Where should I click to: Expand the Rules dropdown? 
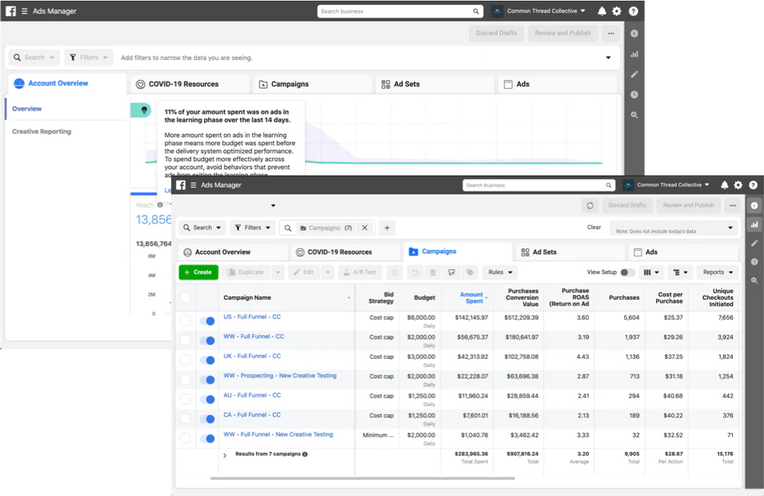pyautogui.click(x=500, y=272)
